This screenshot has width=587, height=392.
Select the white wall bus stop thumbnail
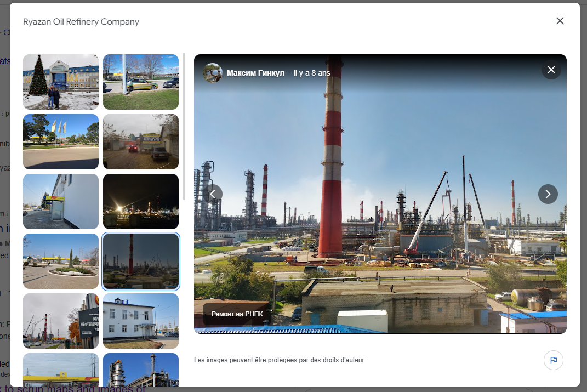[x=61, y=201]
